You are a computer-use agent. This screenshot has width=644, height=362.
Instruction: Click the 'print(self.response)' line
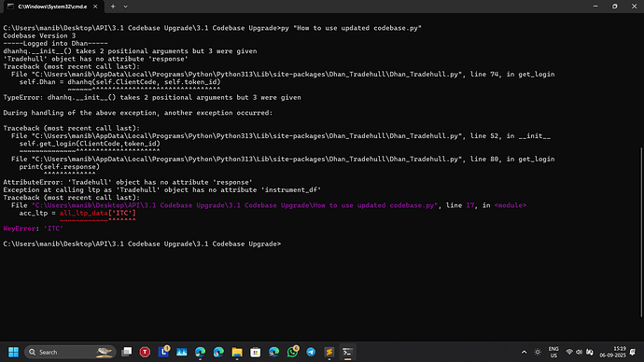(59, 167)
